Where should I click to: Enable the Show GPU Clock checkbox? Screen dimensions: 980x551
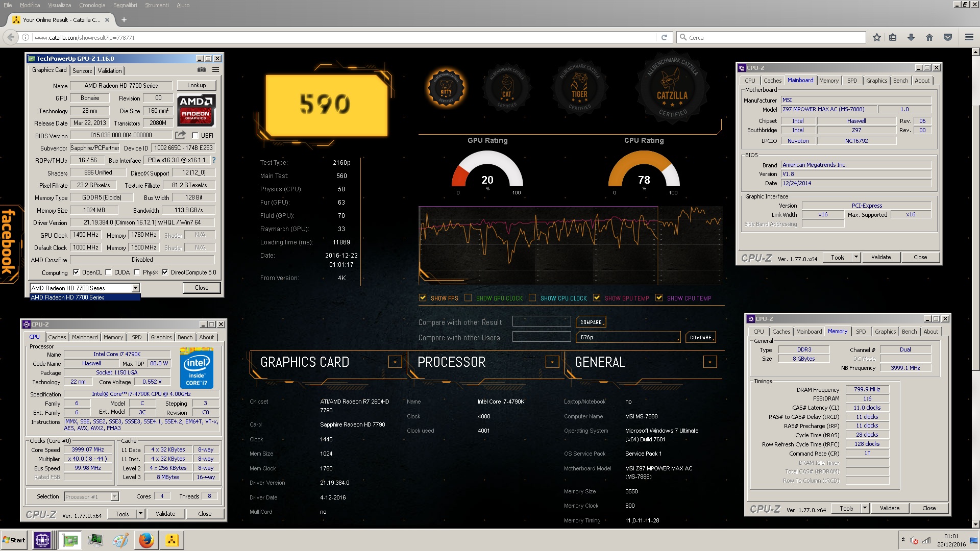click(468, 298)
